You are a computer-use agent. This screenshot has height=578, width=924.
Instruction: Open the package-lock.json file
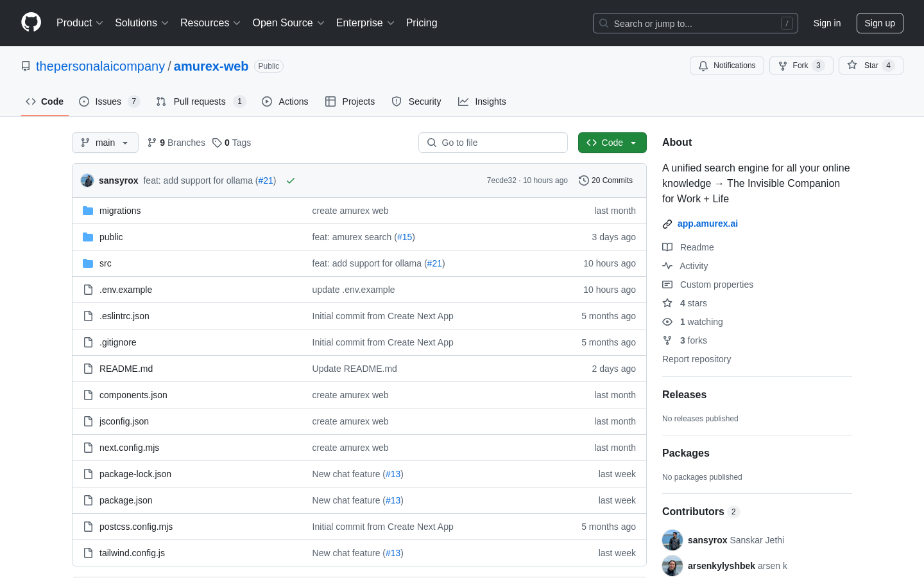pyautogui.click(x=135, y=474)
